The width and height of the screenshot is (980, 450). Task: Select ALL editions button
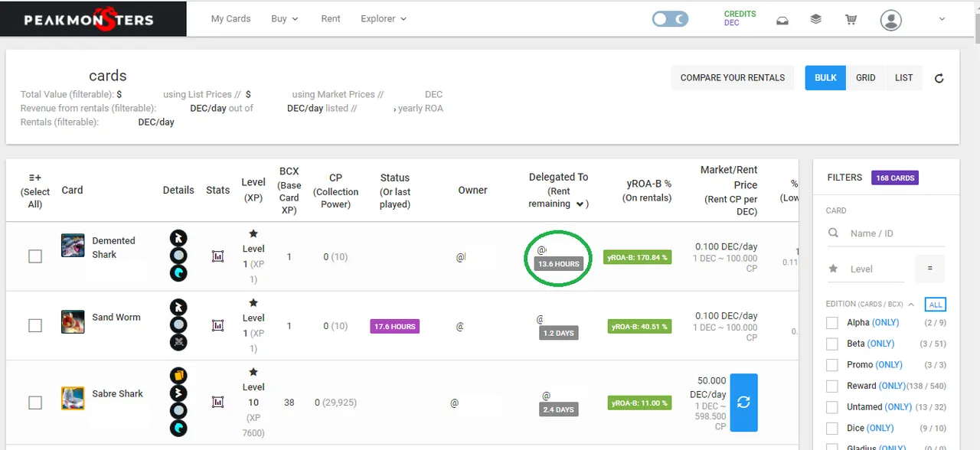936,305
